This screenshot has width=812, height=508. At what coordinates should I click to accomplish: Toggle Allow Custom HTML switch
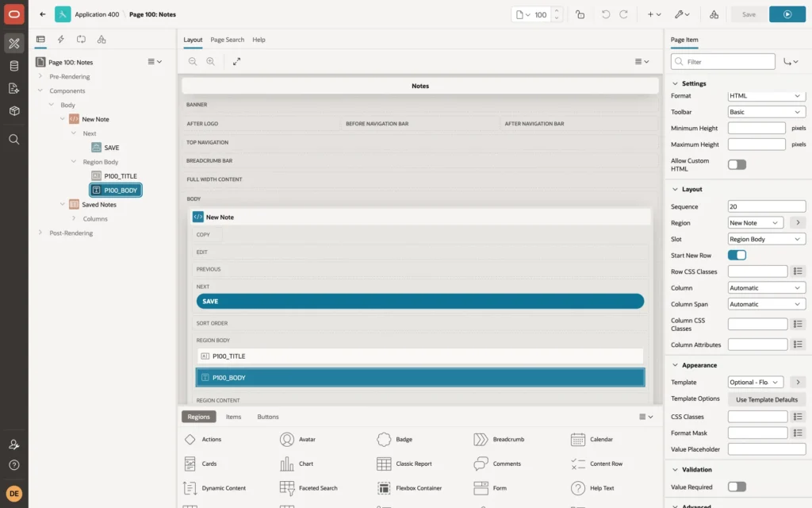coord(737,165)
